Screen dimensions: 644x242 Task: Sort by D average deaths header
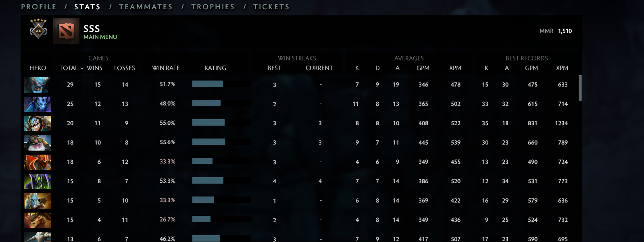click(377, 68)
